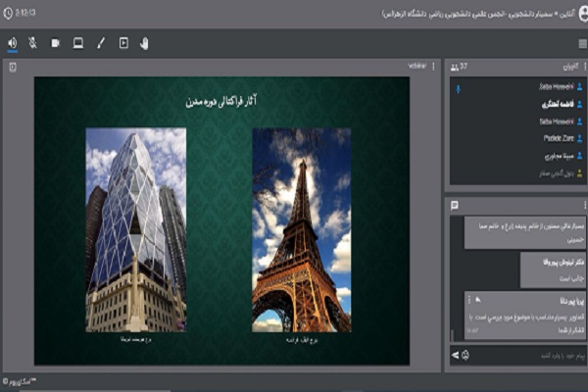Start screen sharing with the laptop icon
Screen dimensions: 588x392
point(78,43)
